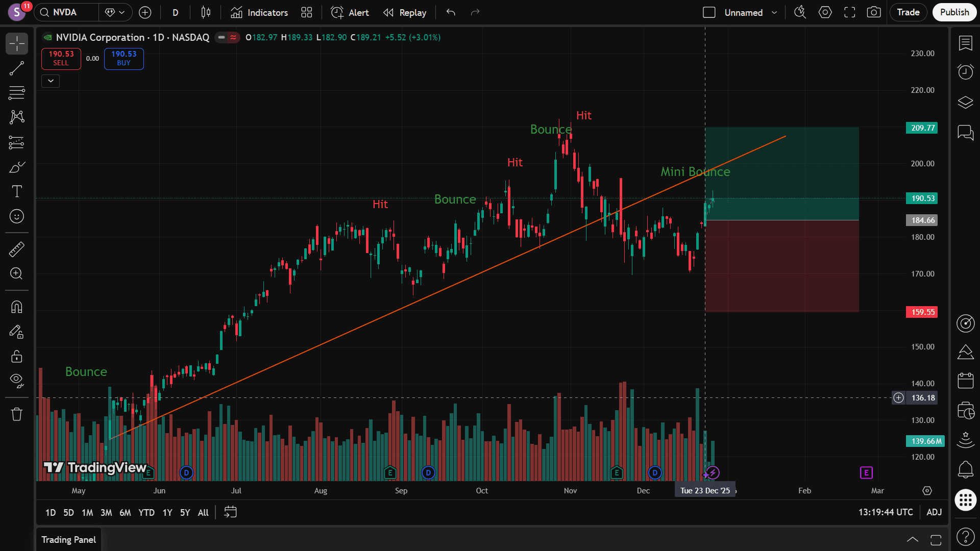Collapse the buy/sell panel with its chevron
Screen dimensions: 980x551
point(51,81)
